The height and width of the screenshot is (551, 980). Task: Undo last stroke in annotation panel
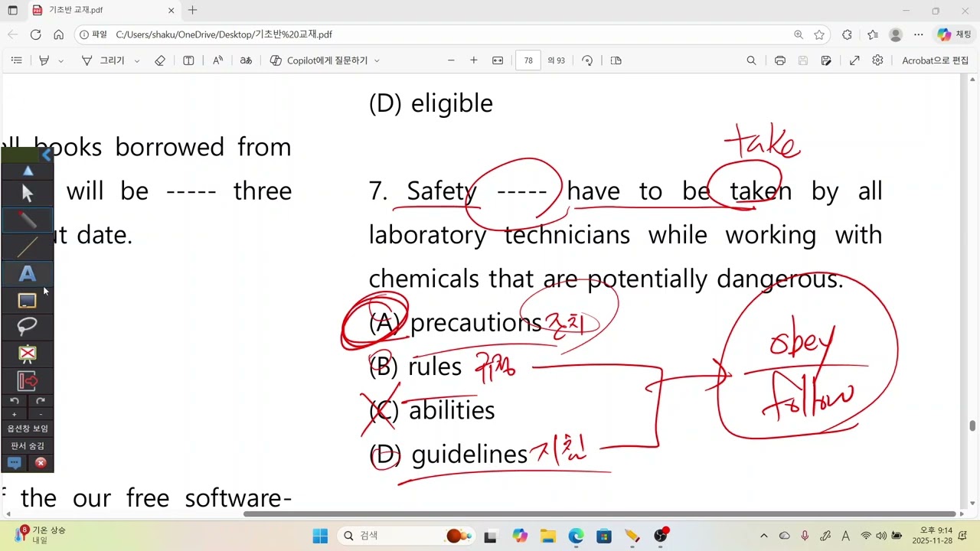click(x=15, y=401)
